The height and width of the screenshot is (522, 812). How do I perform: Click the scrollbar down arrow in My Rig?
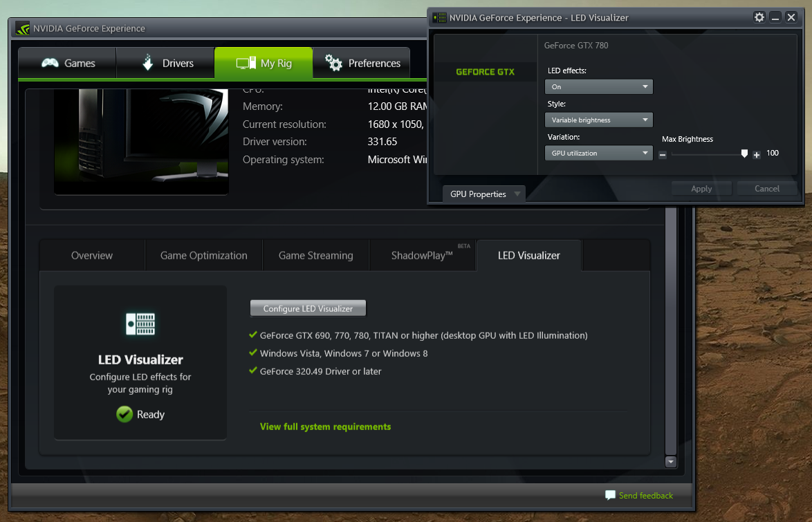tap(671, 461)
